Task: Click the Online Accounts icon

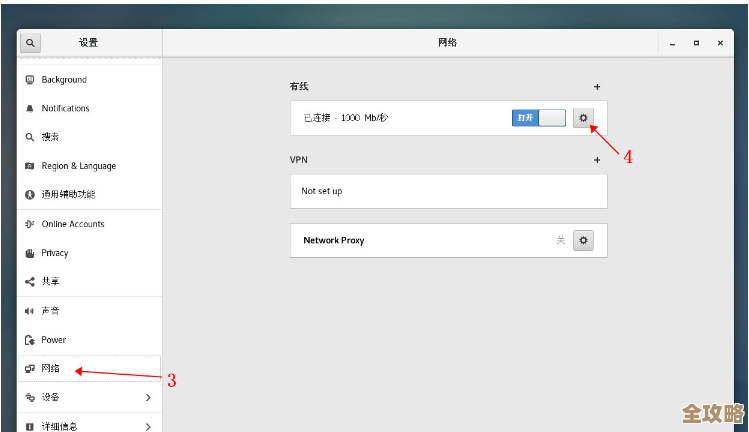Action: 30,224
